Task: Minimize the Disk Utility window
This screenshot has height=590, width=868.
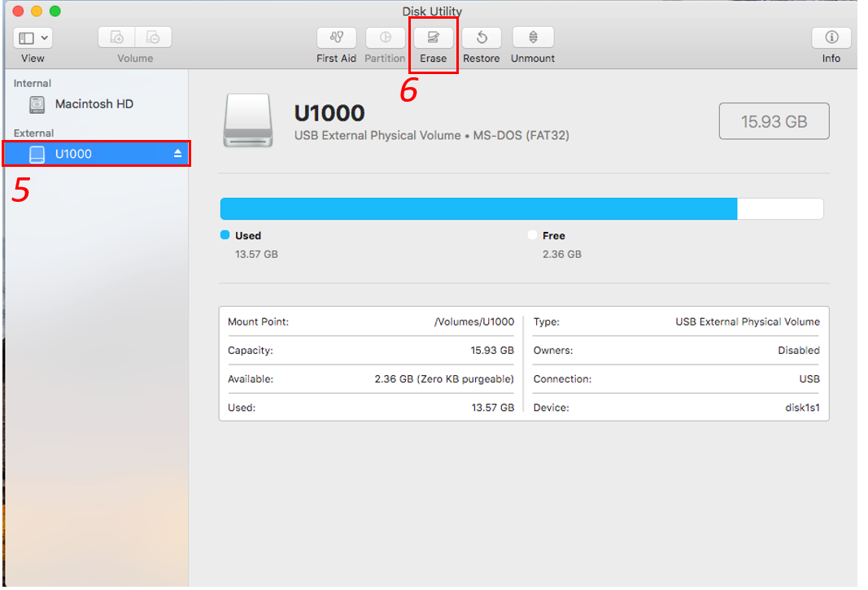Action: click(37, 11)
